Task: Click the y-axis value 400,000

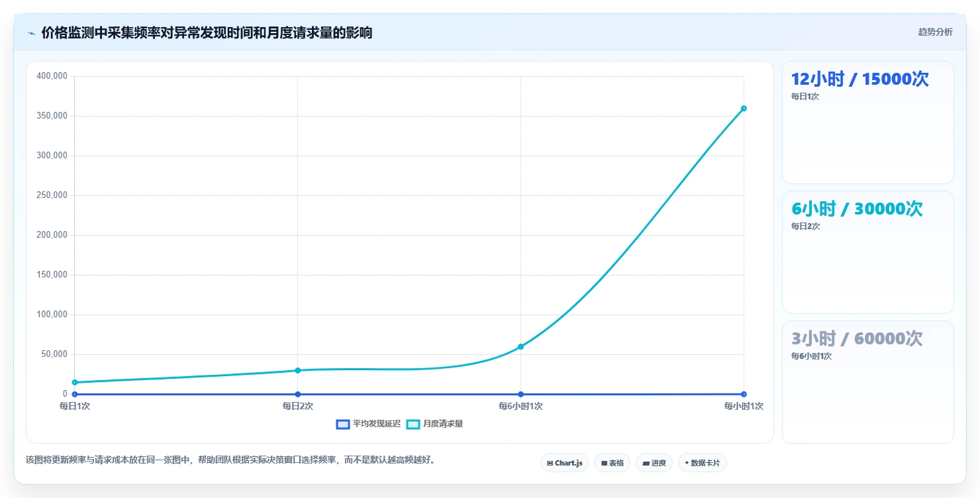Action: 52,76
